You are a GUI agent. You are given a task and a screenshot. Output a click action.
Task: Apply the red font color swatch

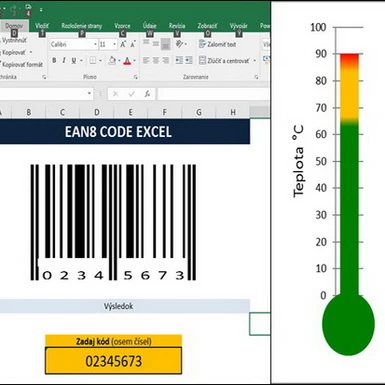tap(127, 61)
